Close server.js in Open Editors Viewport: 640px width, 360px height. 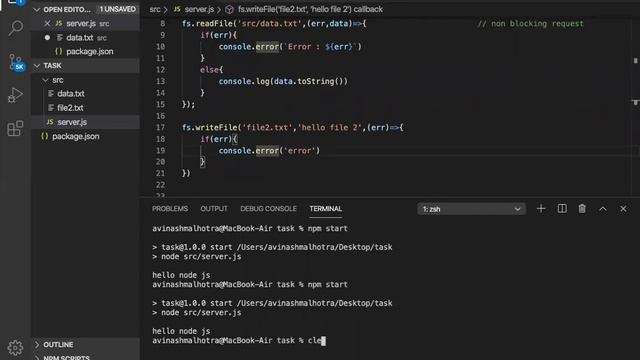(47, 23)
